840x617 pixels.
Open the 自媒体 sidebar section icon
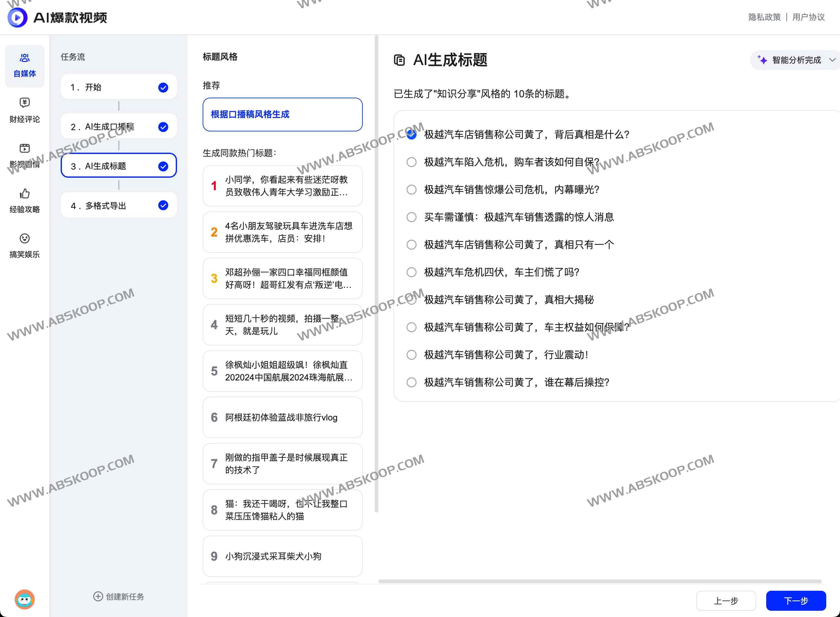click(24, 58)
